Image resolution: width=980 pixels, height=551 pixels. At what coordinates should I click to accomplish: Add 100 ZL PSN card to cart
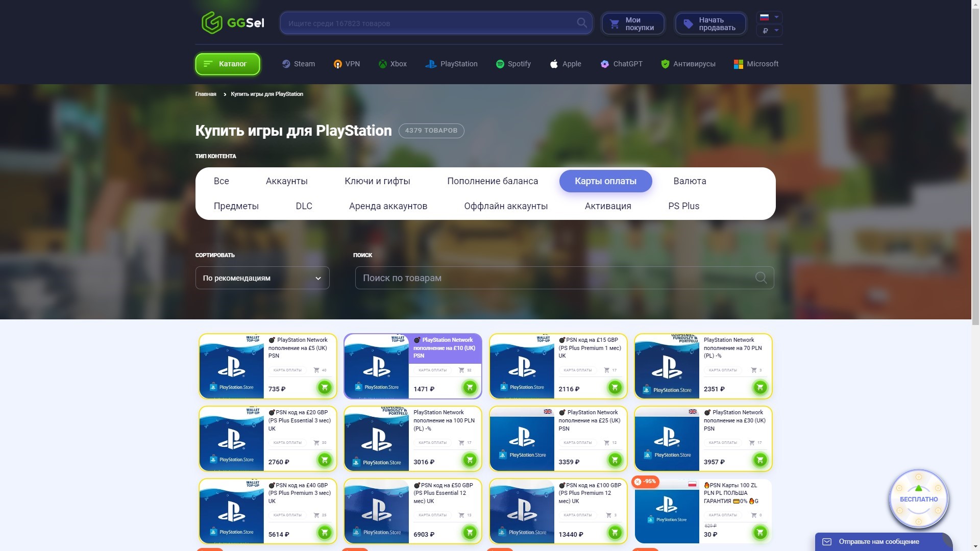[x=760, y=533]
